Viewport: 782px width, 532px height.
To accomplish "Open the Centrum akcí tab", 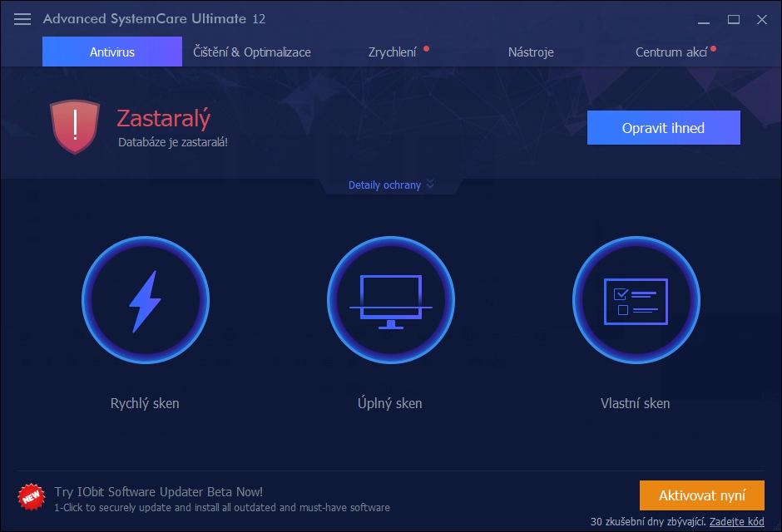I will click(671, 52).
